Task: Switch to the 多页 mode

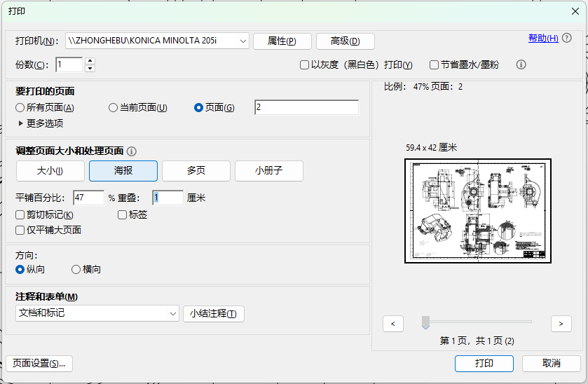Action: click(x=196, y=171)
